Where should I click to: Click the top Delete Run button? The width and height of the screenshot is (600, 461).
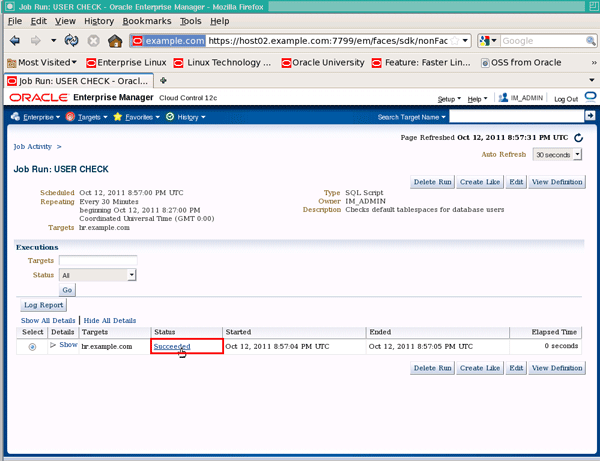[x=432, y=182]
